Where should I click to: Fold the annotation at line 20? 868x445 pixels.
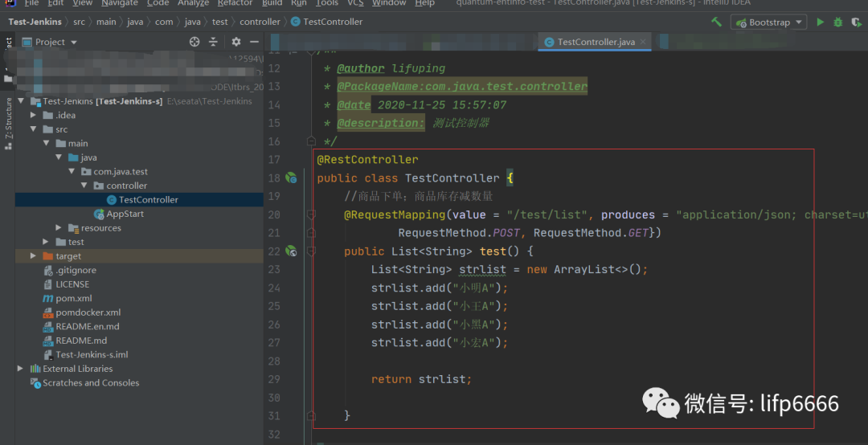pyautogui.click(x=311, y=214)
